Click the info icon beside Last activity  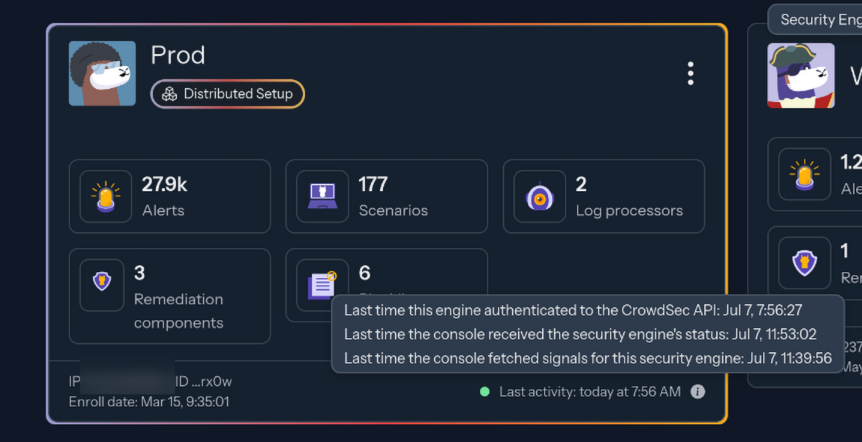click(x=698, y=392)
